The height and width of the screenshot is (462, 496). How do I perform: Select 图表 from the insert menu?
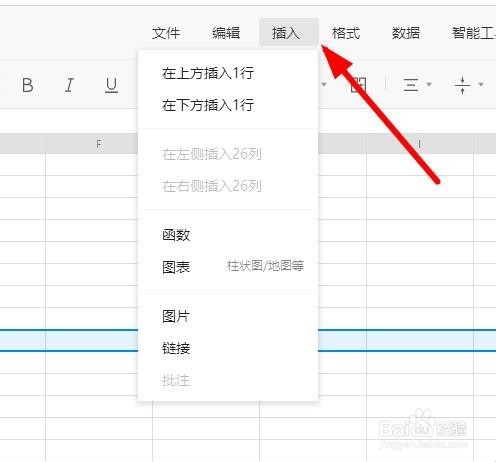228,267
